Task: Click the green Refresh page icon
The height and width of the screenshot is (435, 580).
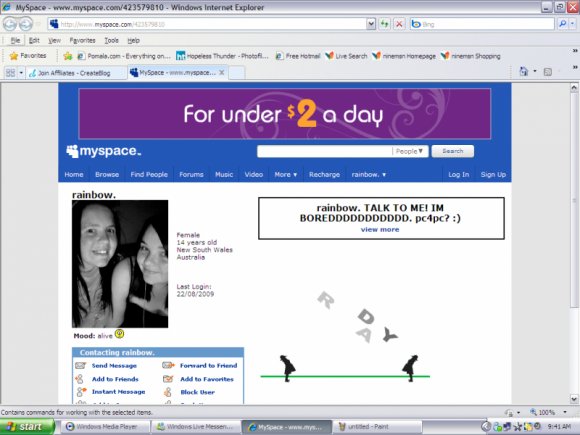Action: point(385,24)
